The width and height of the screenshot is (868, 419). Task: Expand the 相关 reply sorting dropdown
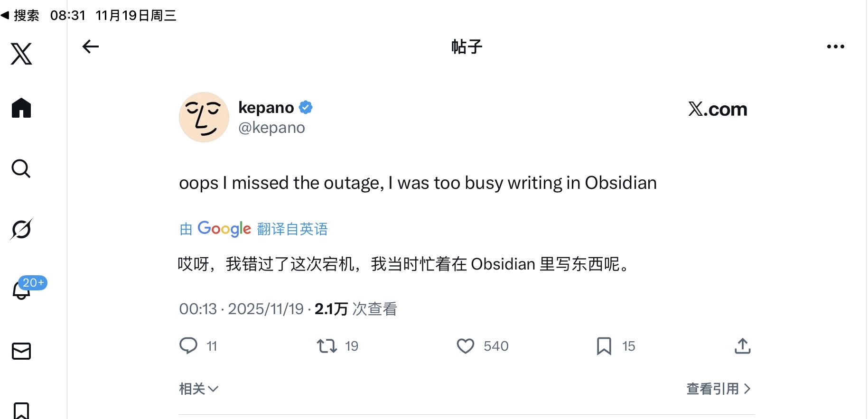click(198, 389)
